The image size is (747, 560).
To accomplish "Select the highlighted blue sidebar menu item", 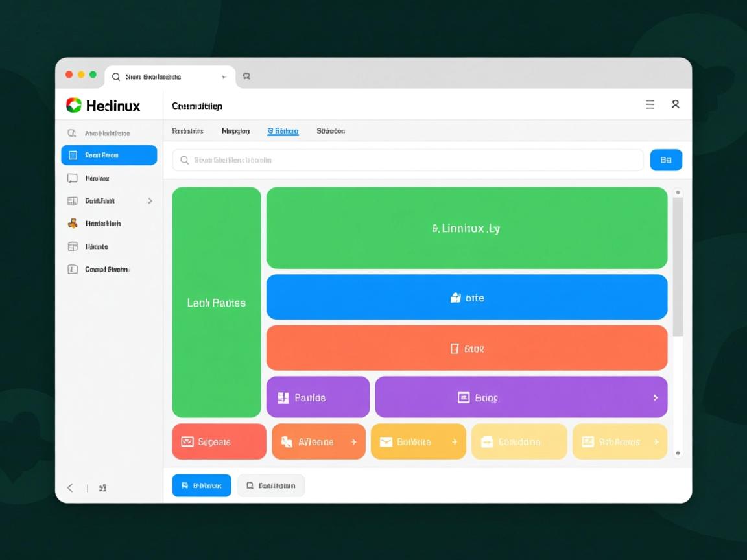I will coord(109,156).
